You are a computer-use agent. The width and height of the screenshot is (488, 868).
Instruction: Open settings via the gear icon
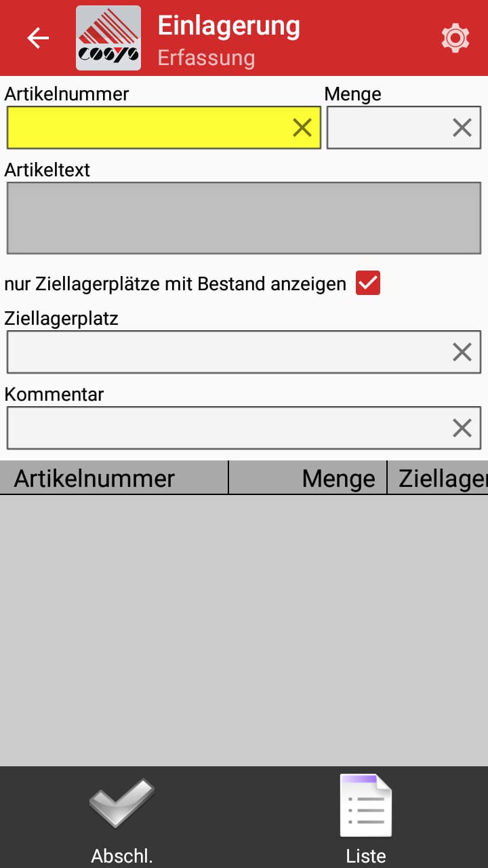pyautogui.click(x=455, y=38)
